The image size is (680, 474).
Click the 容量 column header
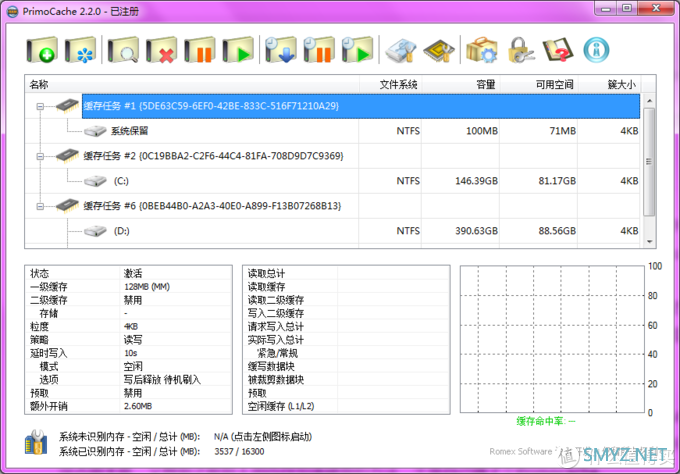point(461,84)
